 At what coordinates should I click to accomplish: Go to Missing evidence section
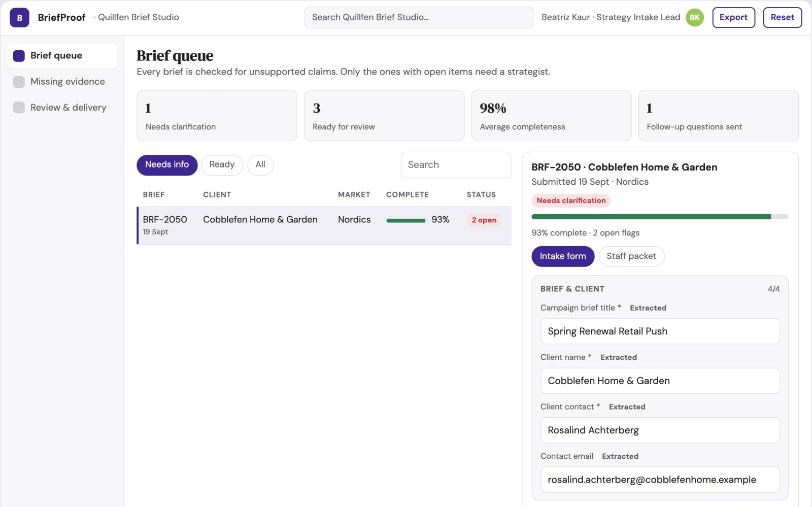tap(62, 82)
